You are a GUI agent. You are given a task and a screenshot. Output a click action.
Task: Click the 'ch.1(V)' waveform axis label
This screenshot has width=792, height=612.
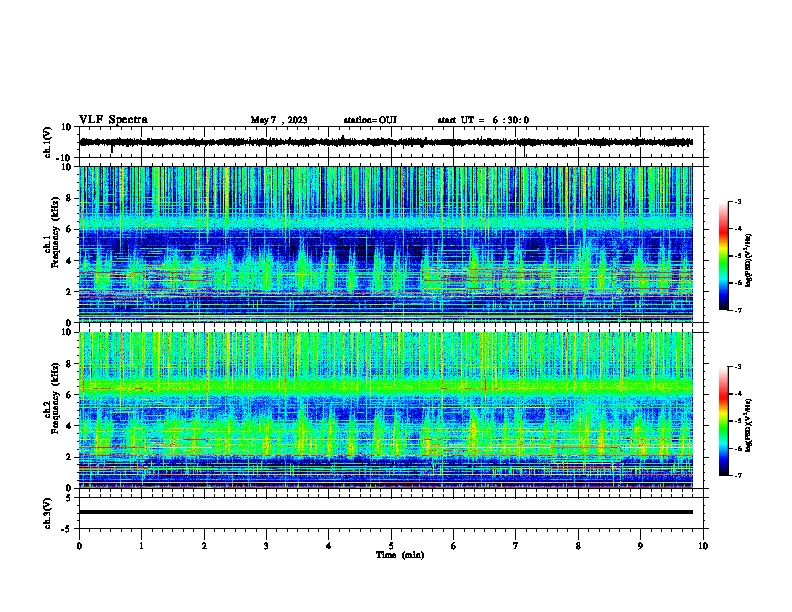click(x=48, y=142)
